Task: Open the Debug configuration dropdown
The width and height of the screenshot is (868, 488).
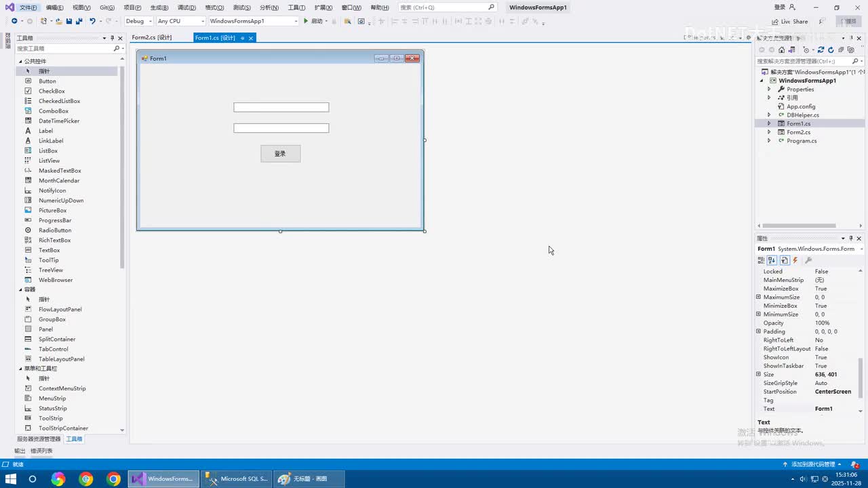Action: pos(139,21)
